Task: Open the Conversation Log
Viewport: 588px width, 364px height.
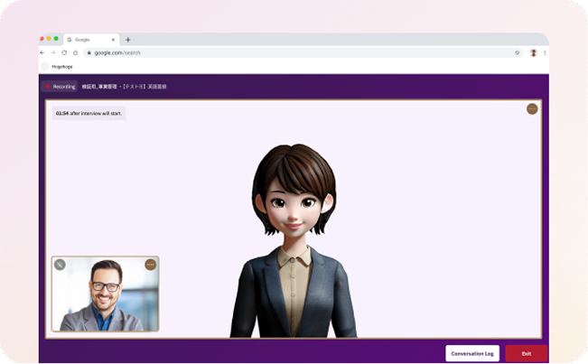Action: coord(471,353)
